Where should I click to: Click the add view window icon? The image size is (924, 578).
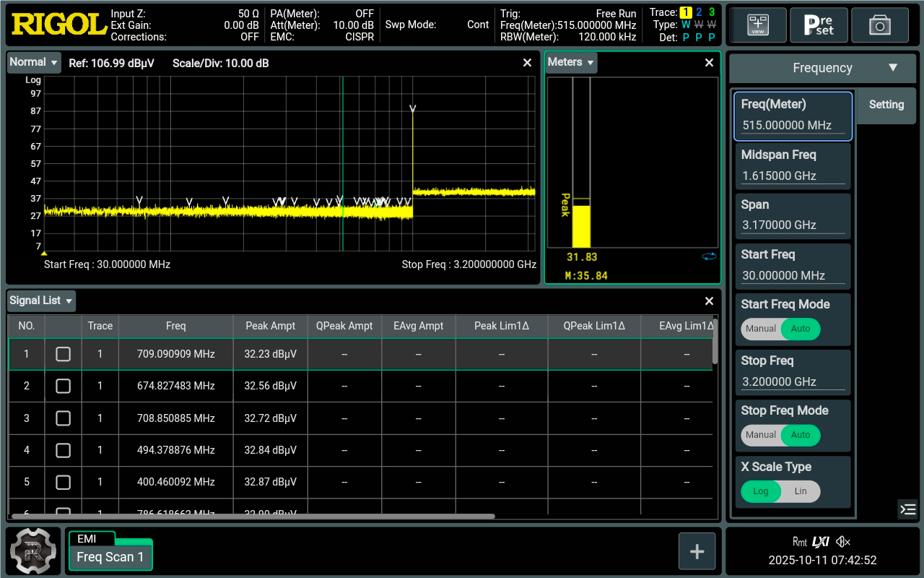tap(757, 25)
